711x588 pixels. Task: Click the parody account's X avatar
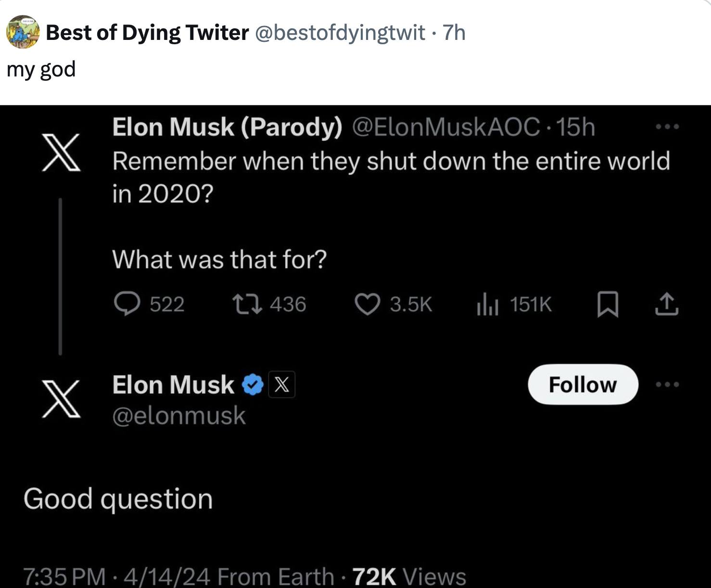coord(61,152)
